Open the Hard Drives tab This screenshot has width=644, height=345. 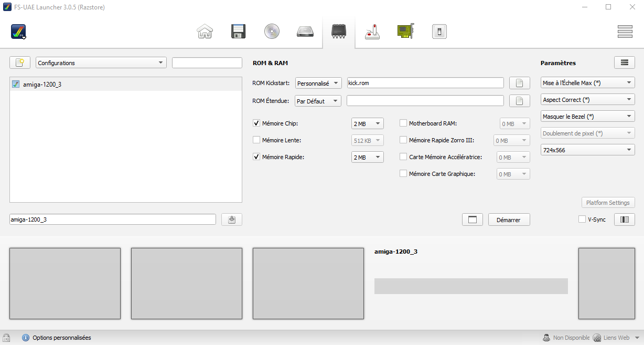[305, 32]
